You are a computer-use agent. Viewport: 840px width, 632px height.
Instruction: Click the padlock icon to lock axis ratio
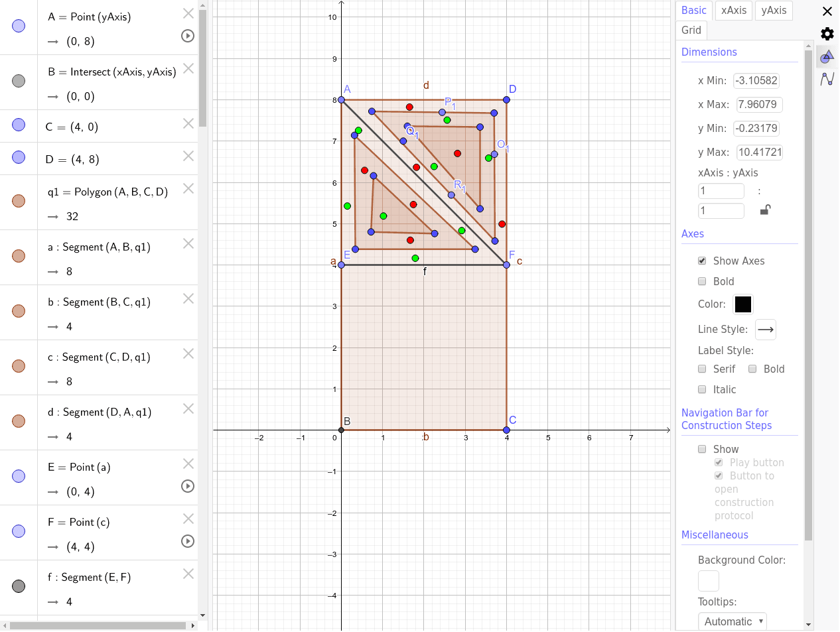coord(764,210)
